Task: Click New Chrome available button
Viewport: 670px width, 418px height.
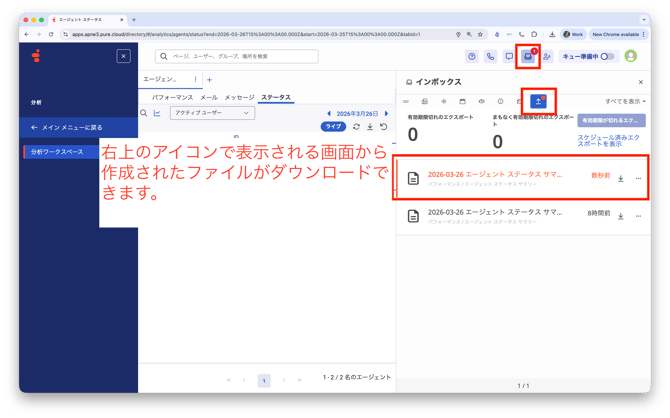Action: (x=618, y=34)
